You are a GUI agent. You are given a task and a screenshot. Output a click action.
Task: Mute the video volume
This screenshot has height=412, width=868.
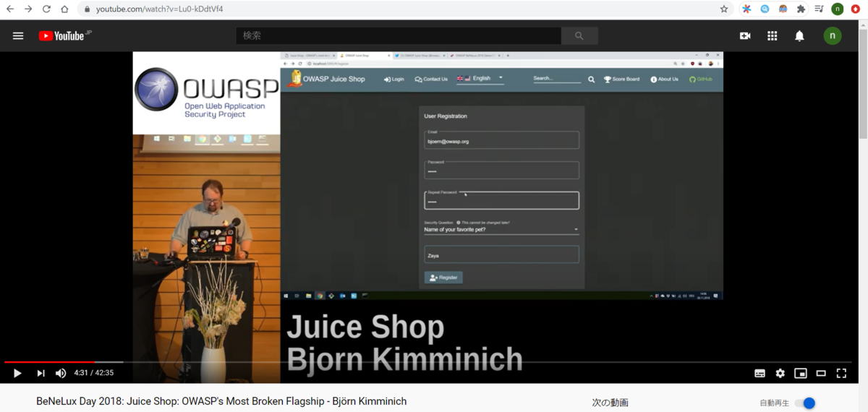pyautogui.click(x=61, y=373)
